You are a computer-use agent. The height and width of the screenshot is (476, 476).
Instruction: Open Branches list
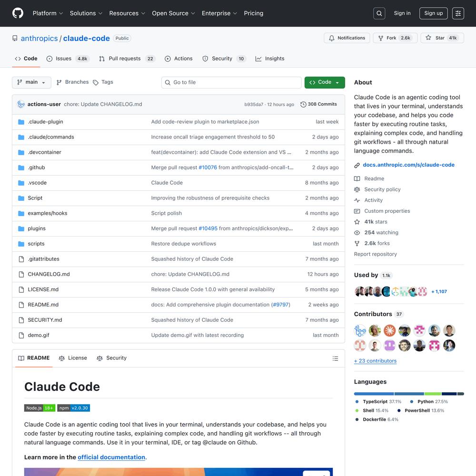pyautogui.click(x=72, y=82)
